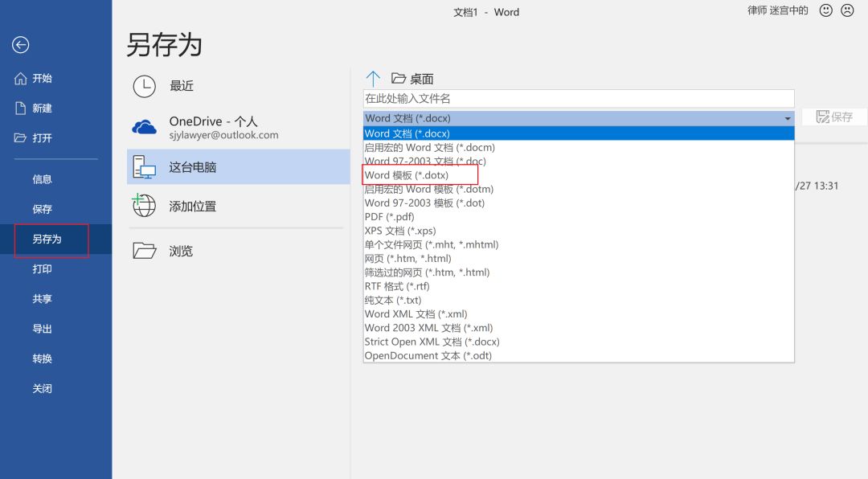Choose Word 97-2003 文档 (*.doc)
The height and width of the screenshot is (479, 868).
click(579, 162)
